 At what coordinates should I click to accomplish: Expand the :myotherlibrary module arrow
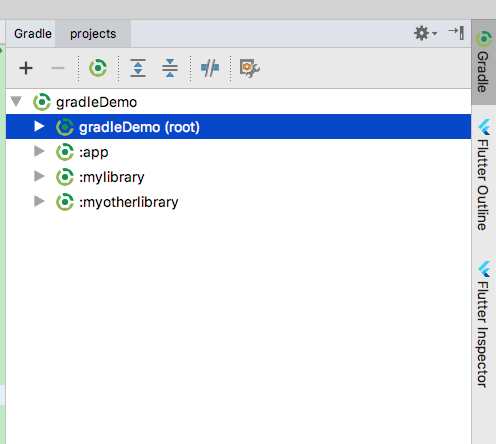click(39, 201)
